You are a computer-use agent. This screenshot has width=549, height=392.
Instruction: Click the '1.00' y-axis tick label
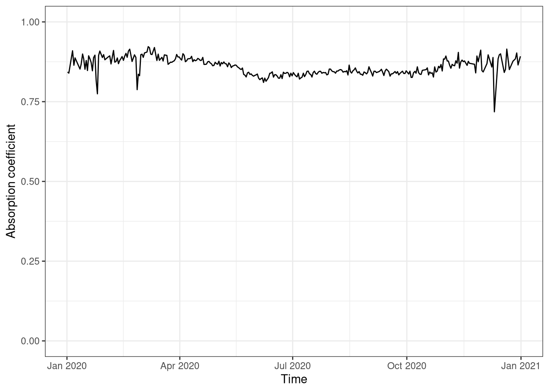pos(31,22)
